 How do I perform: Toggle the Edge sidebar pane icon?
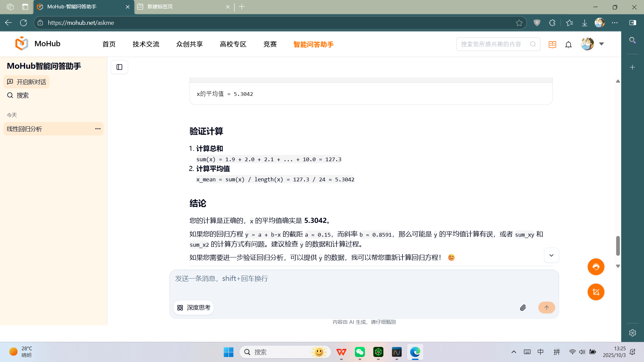coord(633,23)
